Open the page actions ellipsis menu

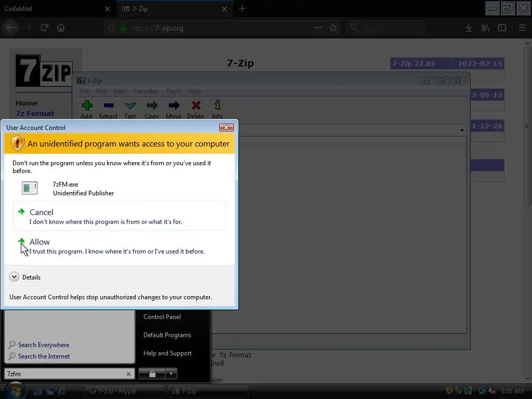point(318,28)
